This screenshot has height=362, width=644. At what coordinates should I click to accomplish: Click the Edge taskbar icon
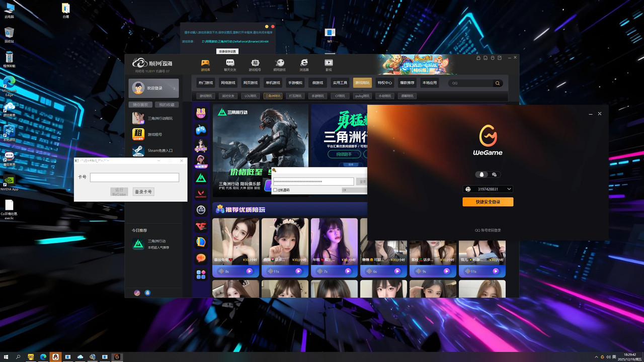click(43, 357)
